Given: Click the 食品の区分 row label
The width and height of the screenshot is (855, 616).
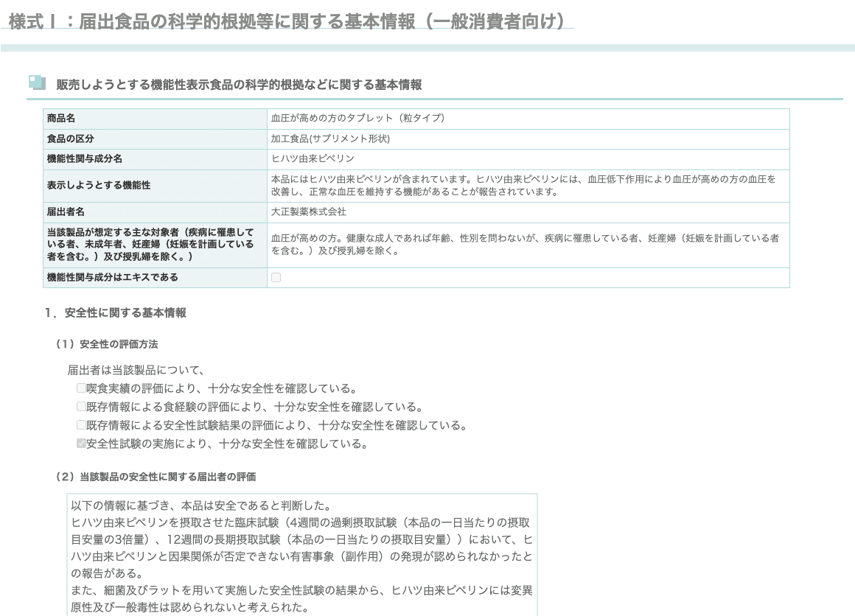Looking at the screenshot, I should click(71, 139).
